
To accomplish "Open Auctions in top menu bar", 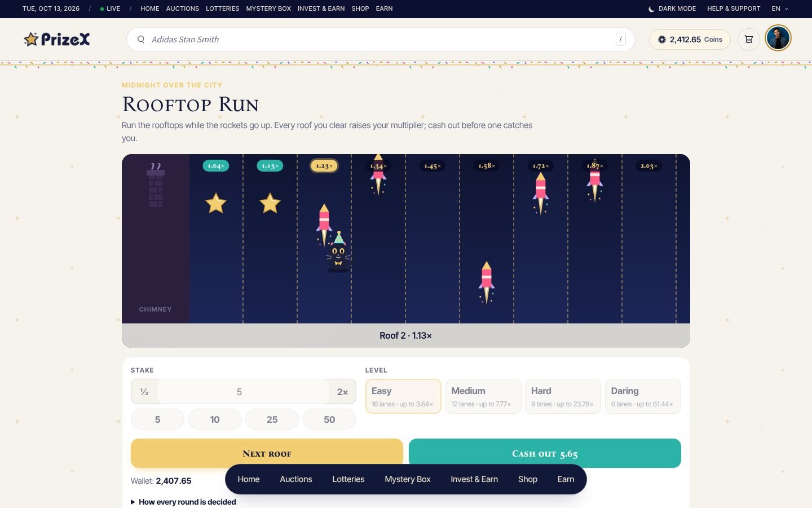I will pos(183,8).
